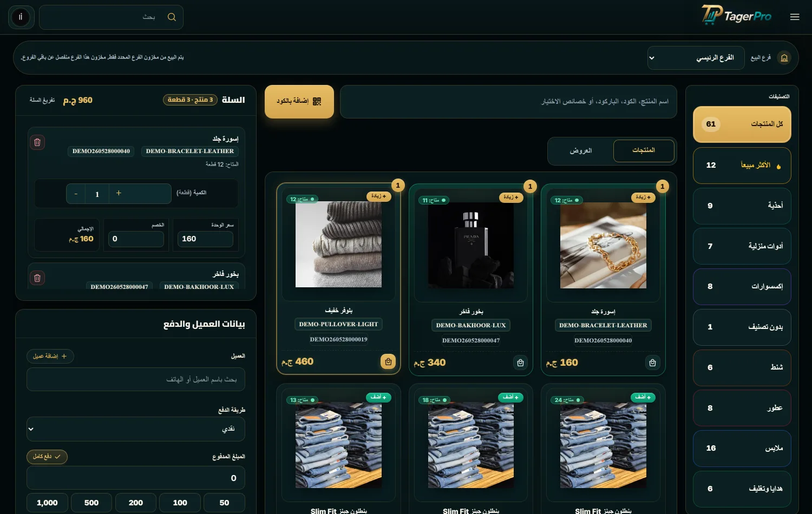Click the flame icon on الأكثر مبيعاً
Screen dimensions: 812x514
(778, 166)
